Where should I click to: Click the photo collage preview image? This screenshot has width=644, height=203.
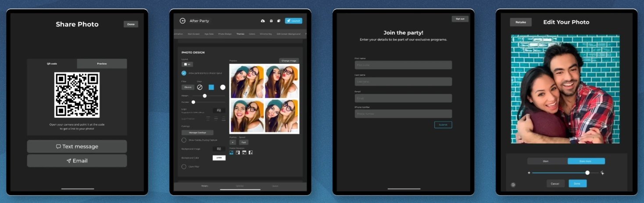[x=264, y=99]
